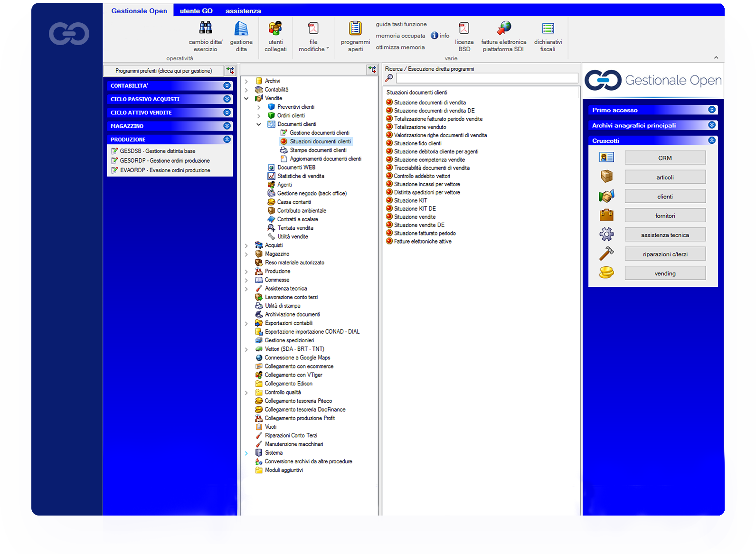
Task: Open GESORDP - Gestione ordini produzione
Action: tap(164, 160)
